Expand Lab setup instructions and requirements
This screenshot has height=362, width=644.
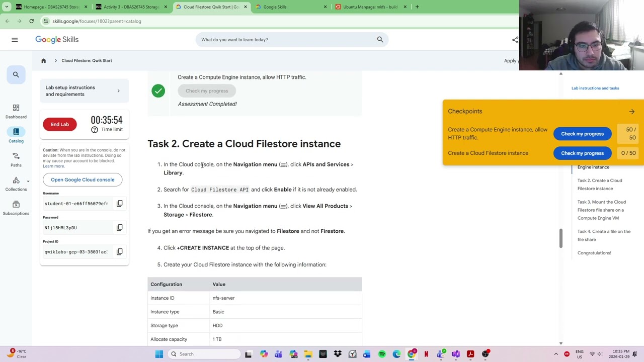coord(84,91)
